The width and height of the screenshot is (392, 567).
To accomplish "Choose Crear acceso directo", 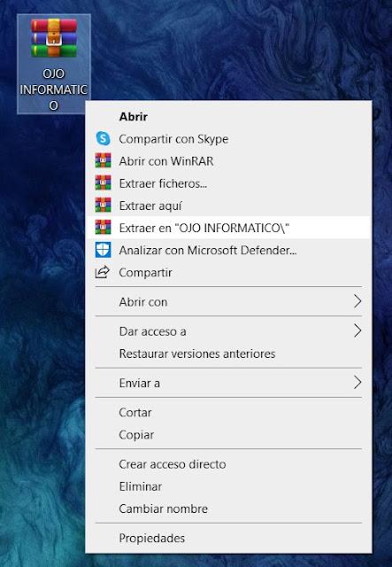I will [228, 464].
